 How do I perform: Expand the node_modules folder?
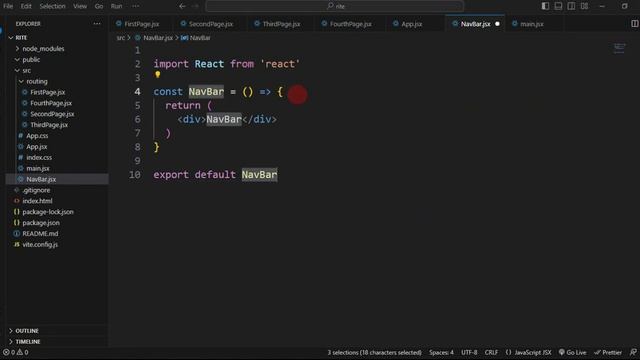57,49
